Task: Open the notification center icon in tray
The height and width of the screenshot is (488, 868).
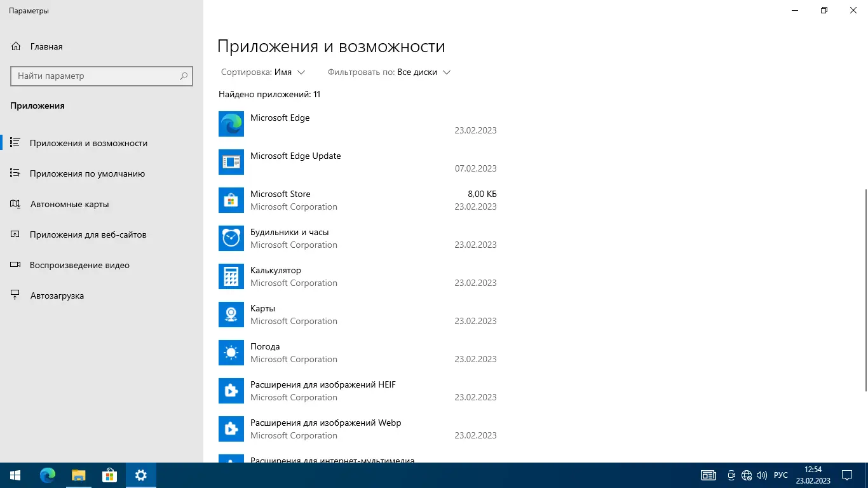Action: click(x=847, y=475)
